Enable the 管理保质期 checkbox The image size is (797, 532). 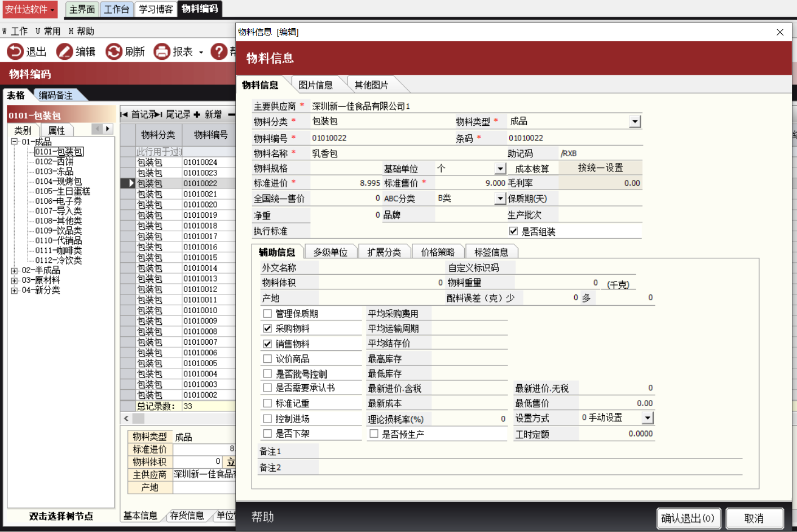(x=267, y=314)
